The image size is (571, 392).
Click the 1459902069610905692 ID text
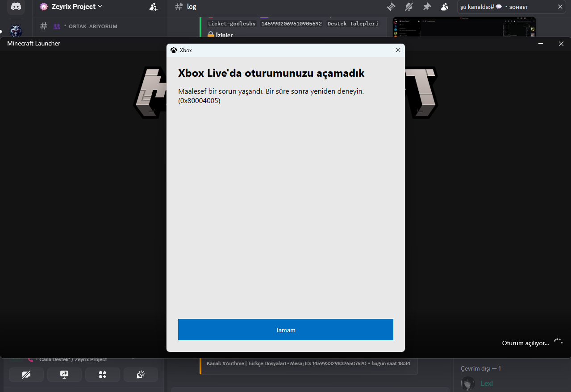(x=292, y=24)
